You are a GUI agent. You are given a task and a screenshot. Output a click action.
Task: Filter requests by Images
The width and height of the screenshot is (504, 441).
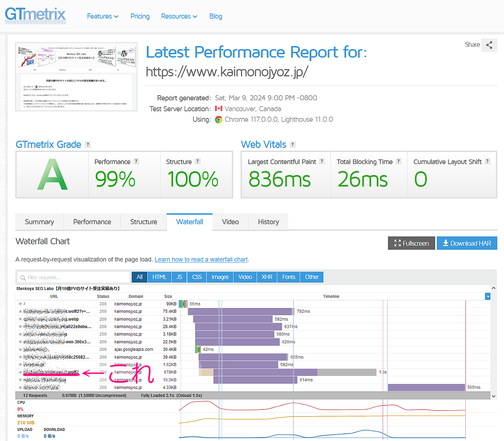220,277
